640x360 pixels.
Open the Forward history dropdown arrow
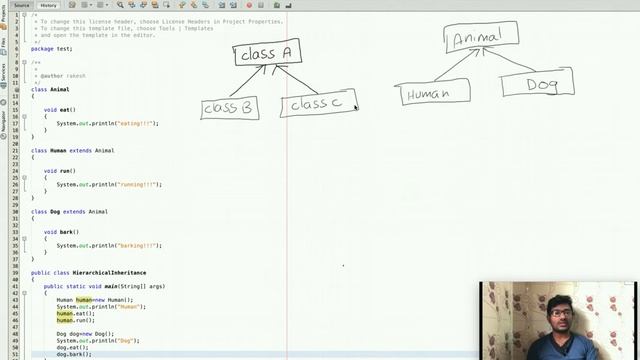[107, 5]
